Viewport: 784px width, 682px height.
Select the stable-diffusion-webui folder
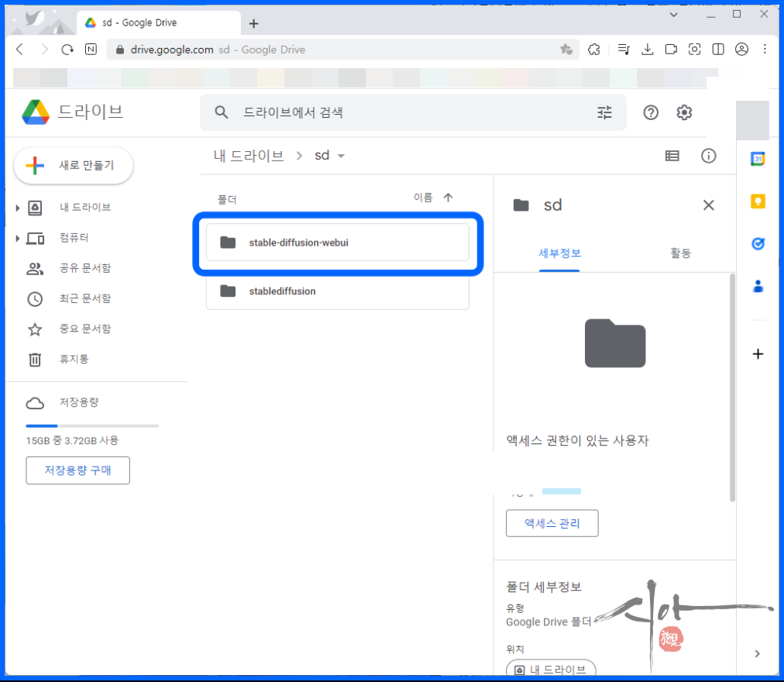click(x=338, y=243)
